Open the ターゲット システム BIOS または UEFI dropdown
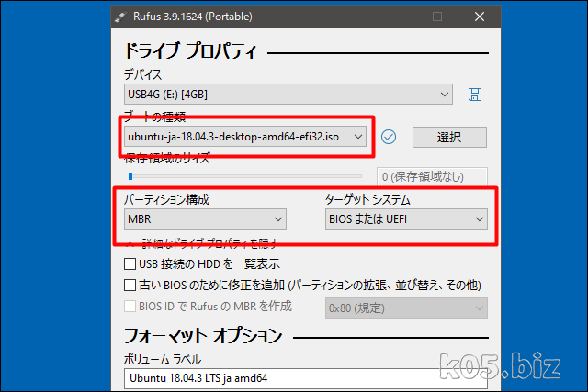 406,218
